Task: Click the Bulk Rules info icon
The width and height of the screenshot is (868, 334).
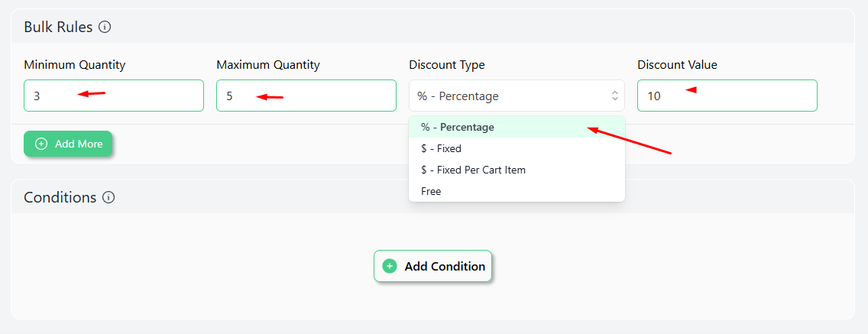Action: 105,27
